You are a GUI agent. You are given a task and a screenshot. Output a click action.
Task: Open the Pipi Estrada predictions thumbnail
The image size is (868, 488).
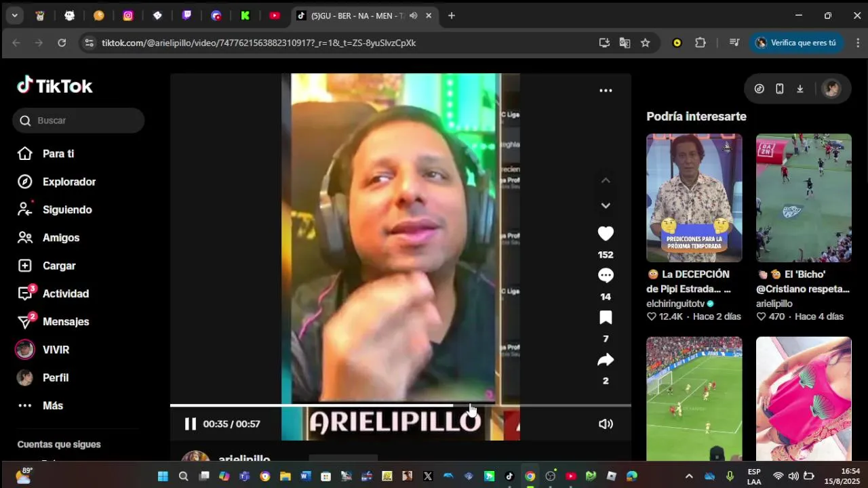[x=694, y=198]
